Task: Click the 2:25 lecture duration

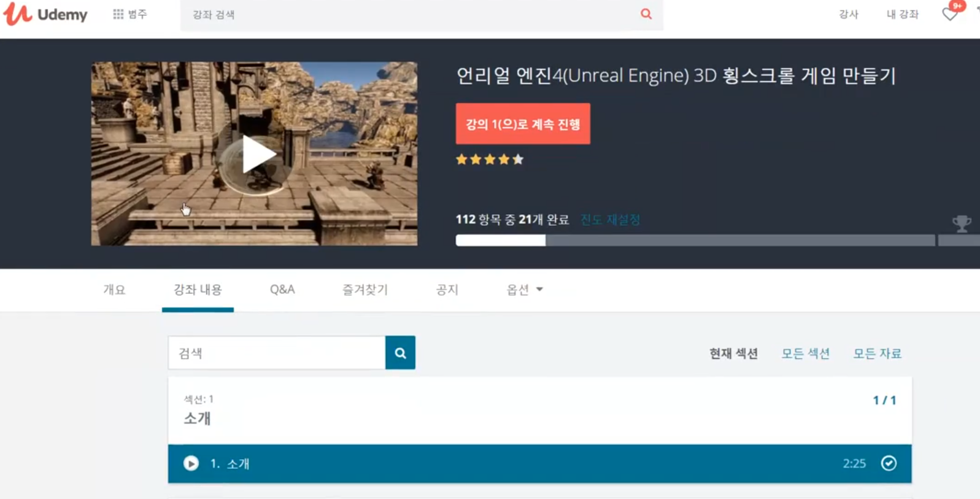Action: [854, 463]
